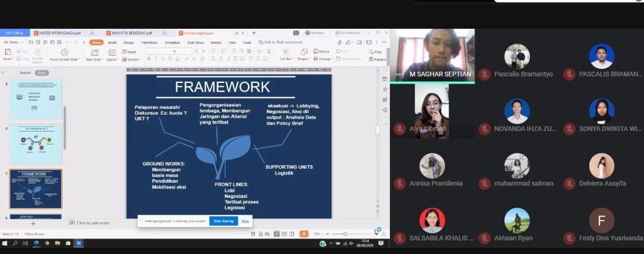Open the taskbar search icon
The image size is (644, 254).
point(15,243)
